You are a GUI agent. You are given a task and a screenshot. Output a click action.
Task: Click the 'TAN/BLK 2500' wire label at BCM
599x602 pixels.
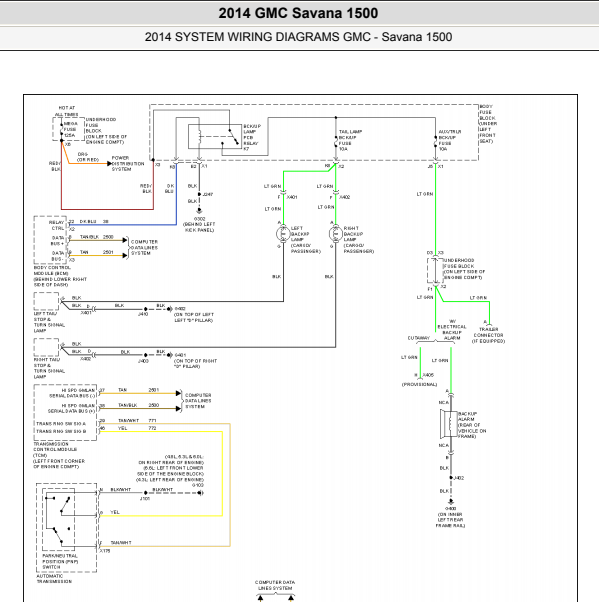[x=96, y=237]
